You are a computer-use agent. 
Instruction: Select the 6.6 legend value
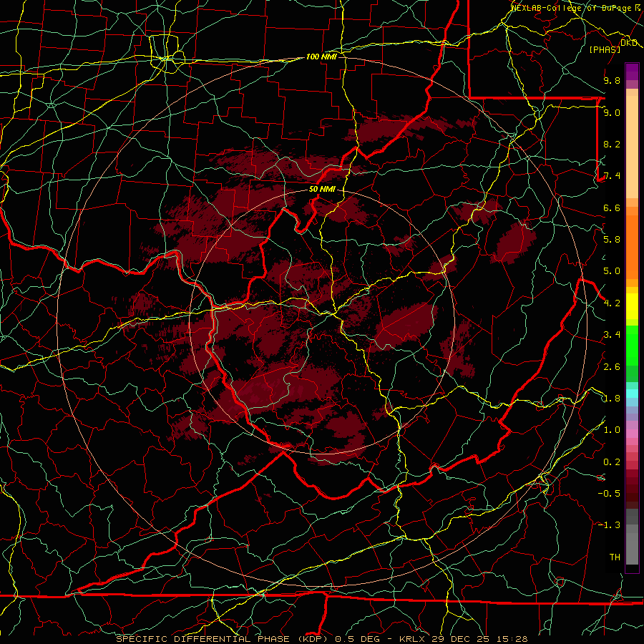click(x=612, y=208)
